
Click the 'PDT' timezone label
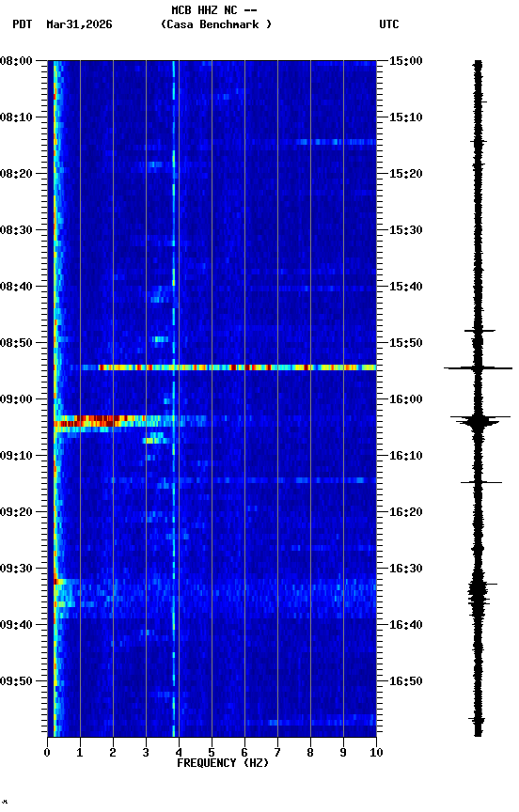(x=23, y=24)
